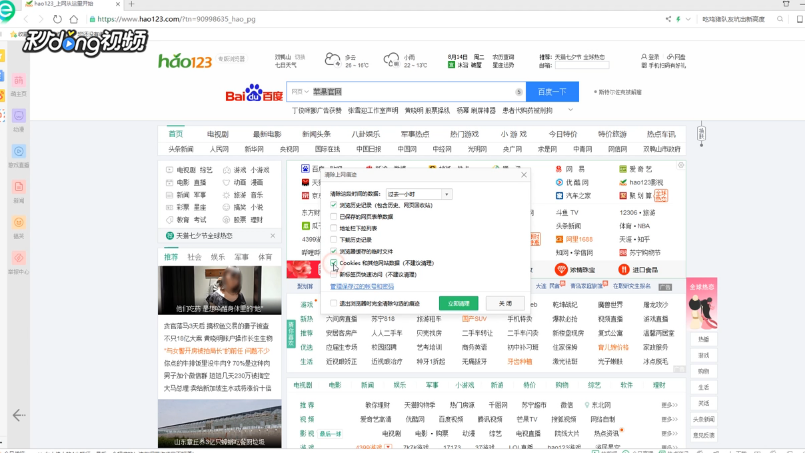The image size is (805, 453).
Task: Click the green lightning speed-mode icon
Action: [x=678, y=19]
